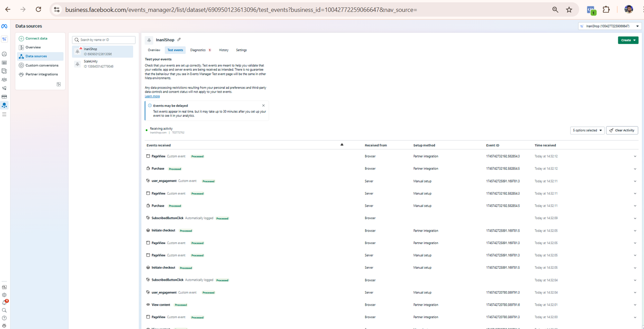The height and width of the screenshot is (329, 644).
Task: Click the 'Today at 14:32:09' timestamp
Action: [x=546, y=218]
